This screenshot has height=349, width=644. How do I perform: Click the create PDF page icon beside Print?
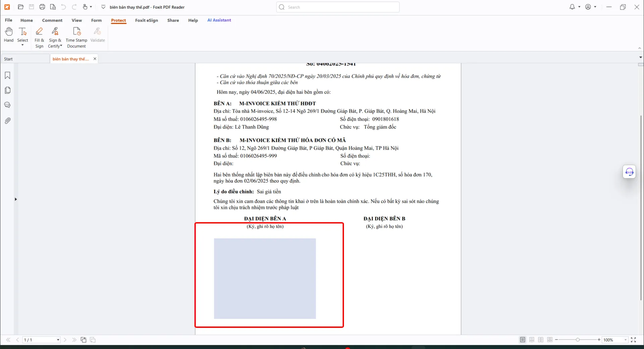(53, 7)
